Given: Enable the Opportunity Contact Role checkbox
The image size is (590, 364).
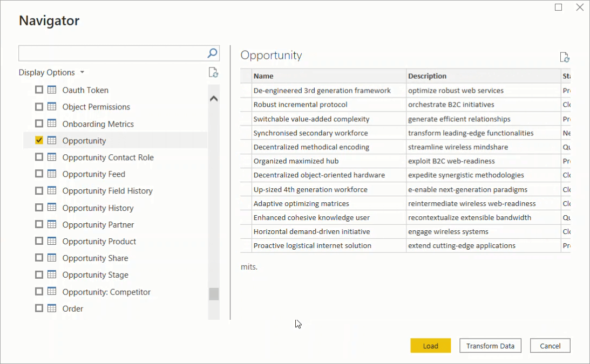Looking at the screenshot, I should tap(38, 157).
